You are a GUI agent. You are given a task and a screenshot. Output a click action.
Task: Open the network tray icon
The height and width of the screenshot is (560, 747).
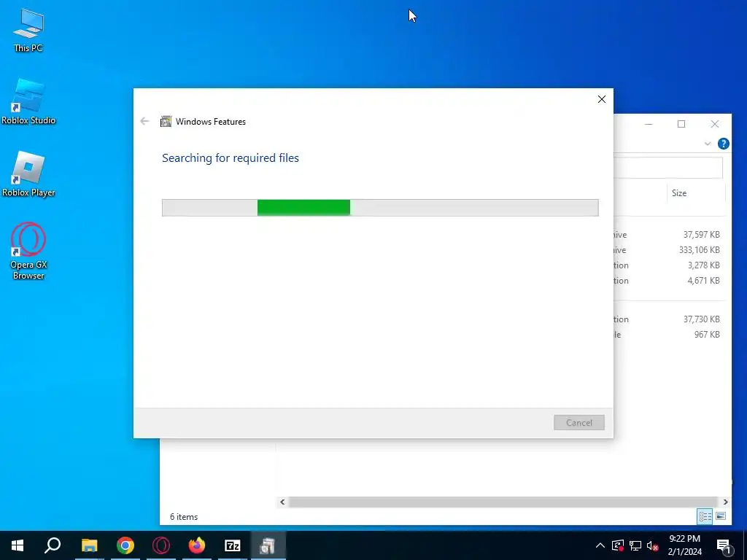(x=635, y=545)
